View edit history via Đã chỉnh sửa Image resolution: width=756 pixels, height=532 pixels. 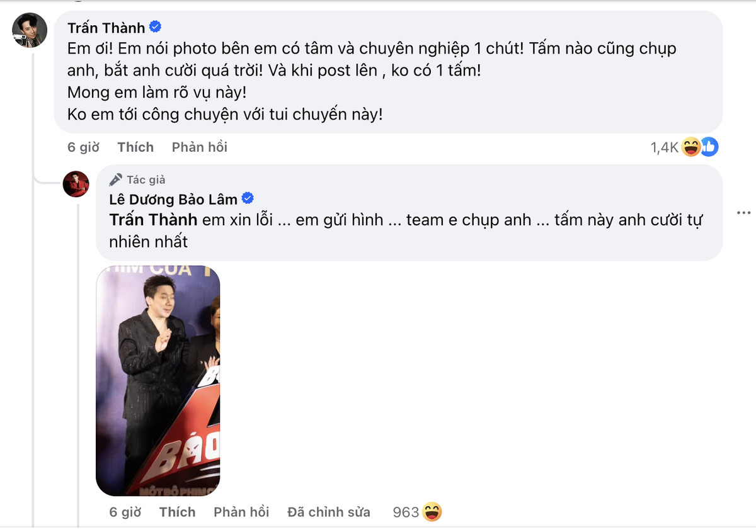pyautogui.click(x=329, y=512)
